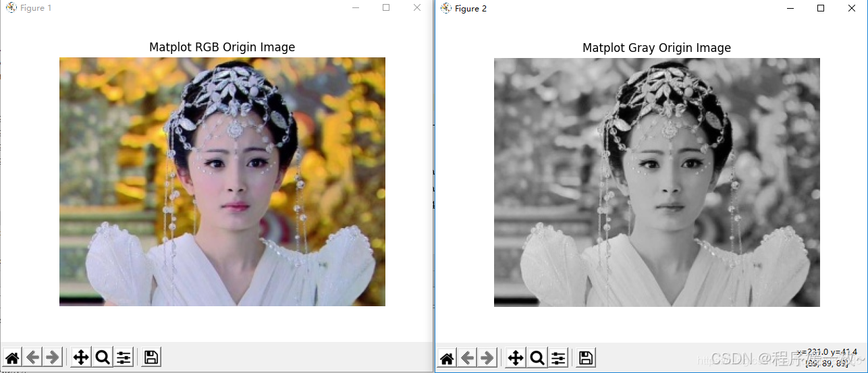This screenshot has height=373, width=868.
Task: Click the 'Figure 1' window title text
Action: point(36,8)
